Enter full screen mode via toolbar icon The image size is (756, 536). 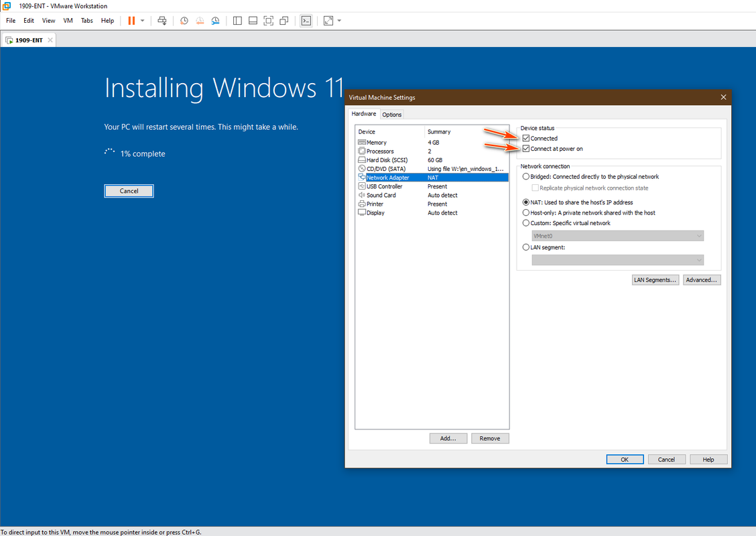[x=269, y=21]
